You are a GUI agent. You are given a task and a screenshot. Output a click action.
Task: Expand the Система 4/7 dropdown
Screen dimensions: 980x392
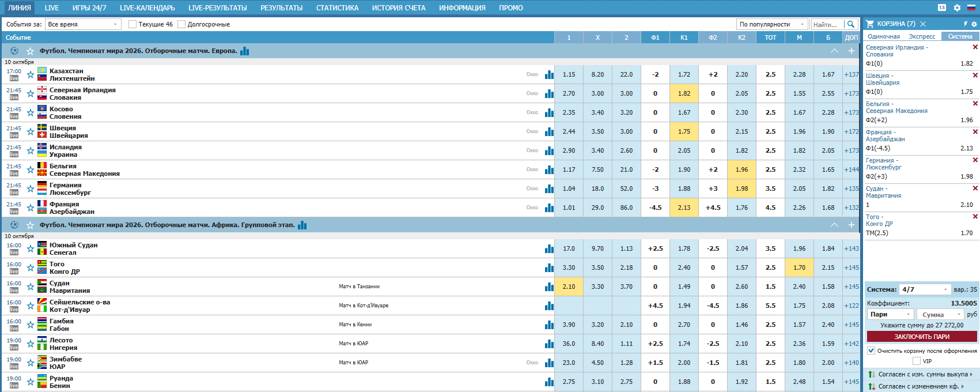click(x=925, y=289)
